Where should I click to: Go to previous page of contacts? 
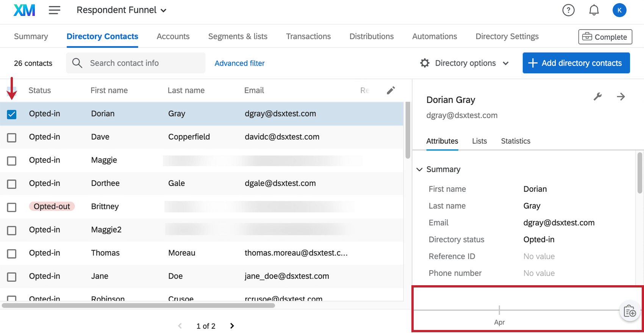click(x=180, y=326)
